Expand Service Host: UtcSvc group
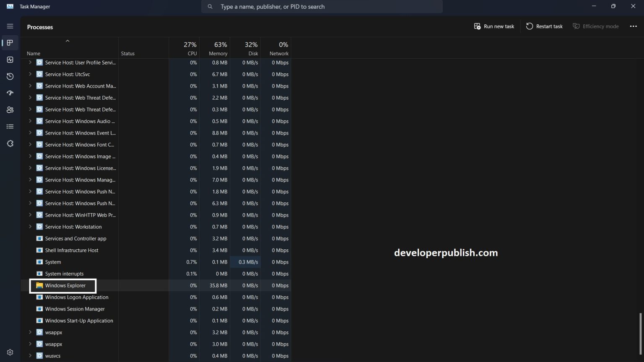This screenshot has height=362, width=644. point(30,74)
